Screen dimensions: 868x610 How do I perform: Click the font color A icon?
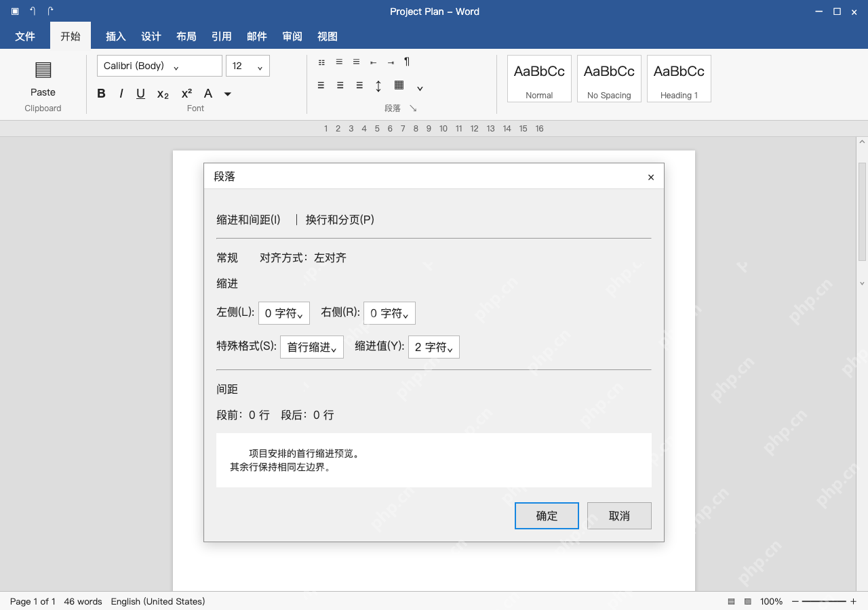point(208,94)
